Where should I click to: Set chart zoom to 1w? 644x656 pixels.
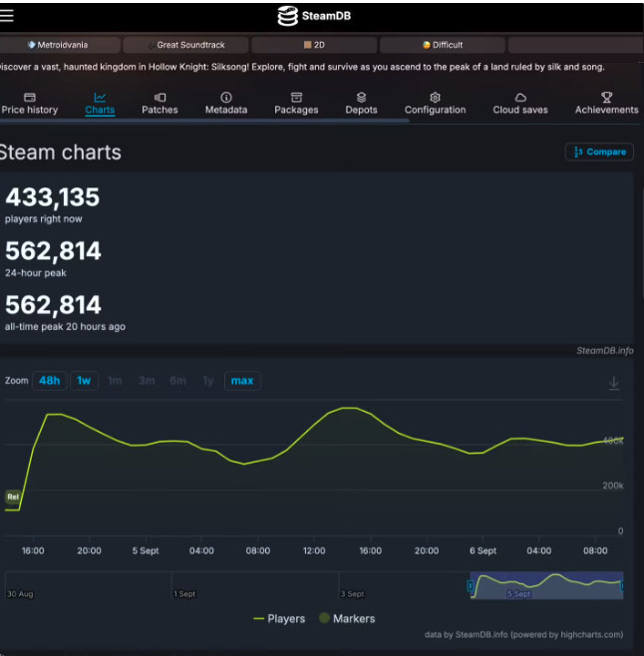(x=84, y=381)
